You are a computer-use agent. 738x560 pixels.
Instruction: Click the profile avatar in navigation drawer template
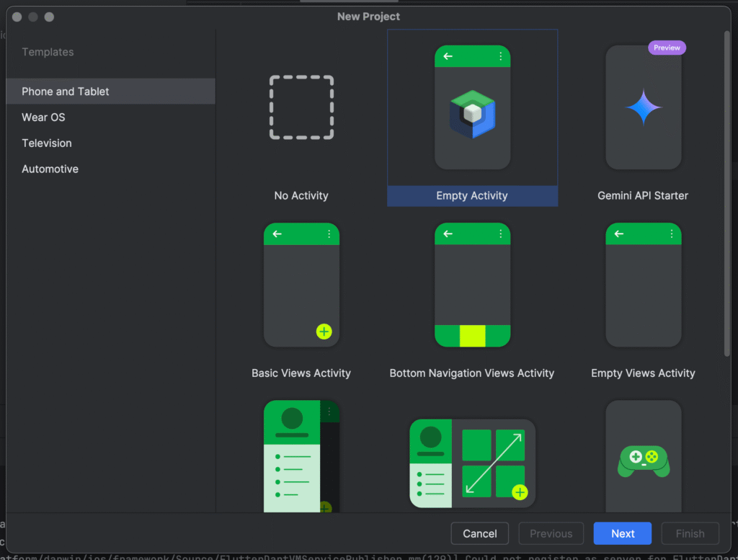(x=292, y=418)
